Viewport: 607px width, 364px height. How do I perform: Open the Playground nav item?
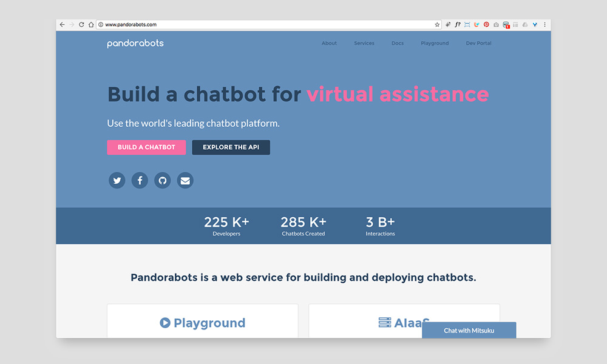435,43
